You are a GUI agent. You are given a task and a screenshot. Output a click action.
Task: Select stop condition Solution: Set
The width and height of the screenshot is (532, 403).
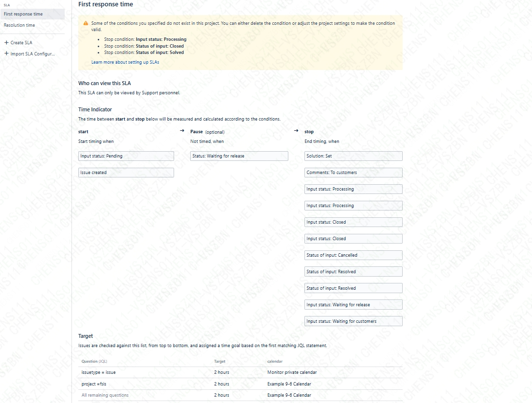pos(354,156)
